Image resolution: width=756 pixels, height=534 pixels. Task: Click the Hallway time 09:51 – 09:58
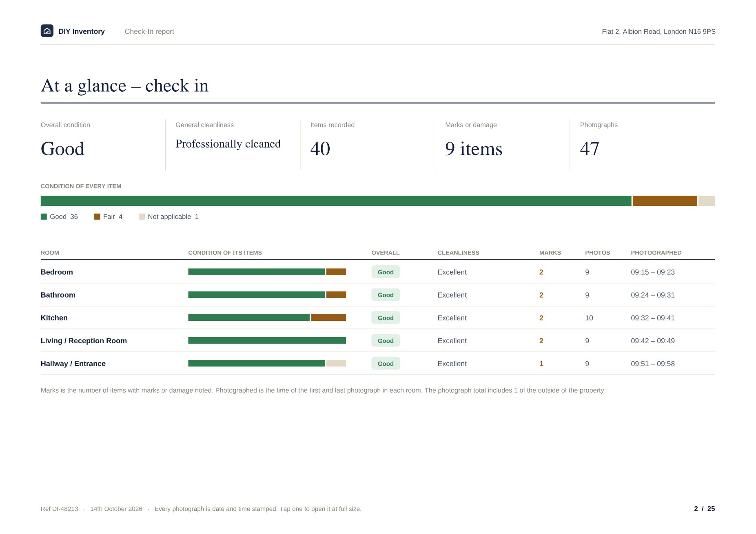coord(652,363)
